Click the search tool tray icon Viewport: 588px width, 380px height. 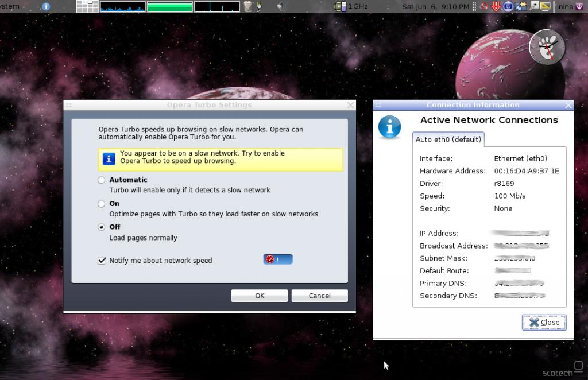coord(533,6)
